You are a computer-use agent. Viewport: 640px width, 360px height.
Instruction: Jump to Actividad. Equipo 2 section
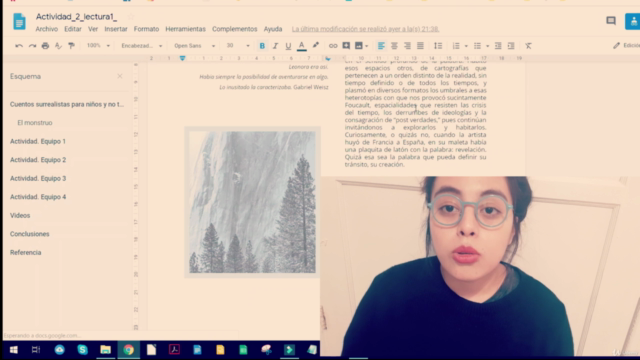point(38,160)
